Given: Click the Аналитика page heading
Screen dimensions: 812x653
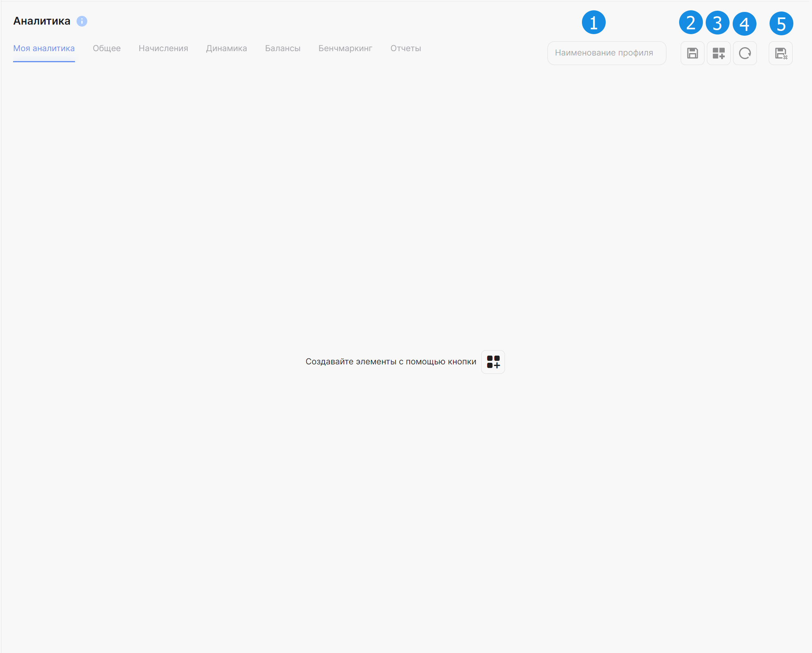Looking at the screenshot, I should (x=42, y=21).
